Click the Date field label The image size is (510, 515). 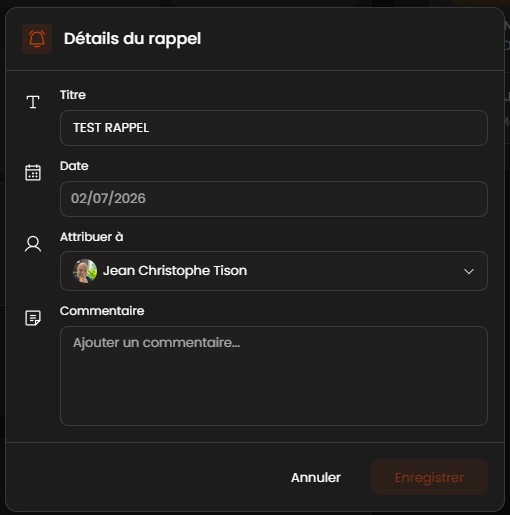click(74, 166)
